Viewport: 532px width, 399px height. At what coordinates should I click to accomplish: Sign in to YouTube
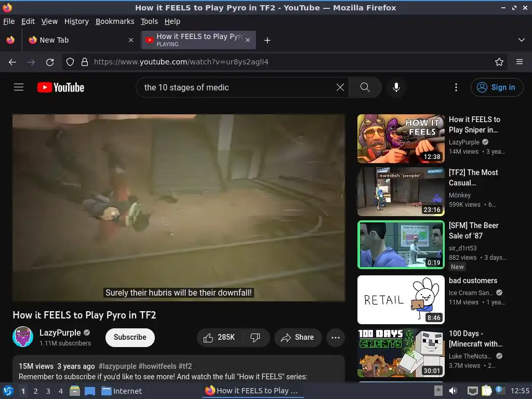click(497, 87)
